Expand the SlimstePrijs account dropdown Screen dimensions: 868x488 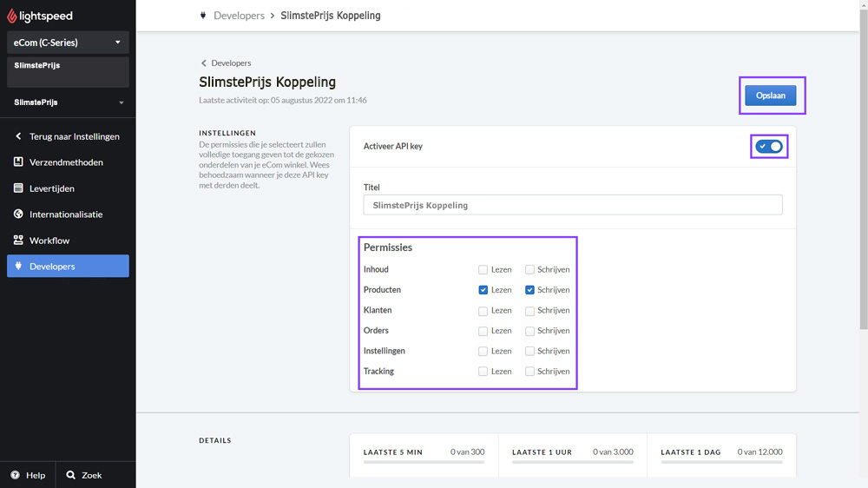coord(68,102)
